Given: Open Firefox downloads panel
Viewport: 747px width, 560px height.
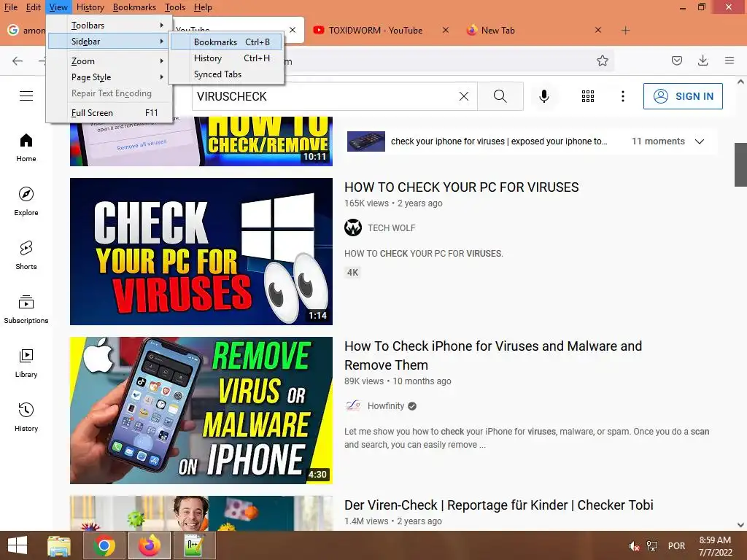Looking at the screenshot, I should [703, 61].
